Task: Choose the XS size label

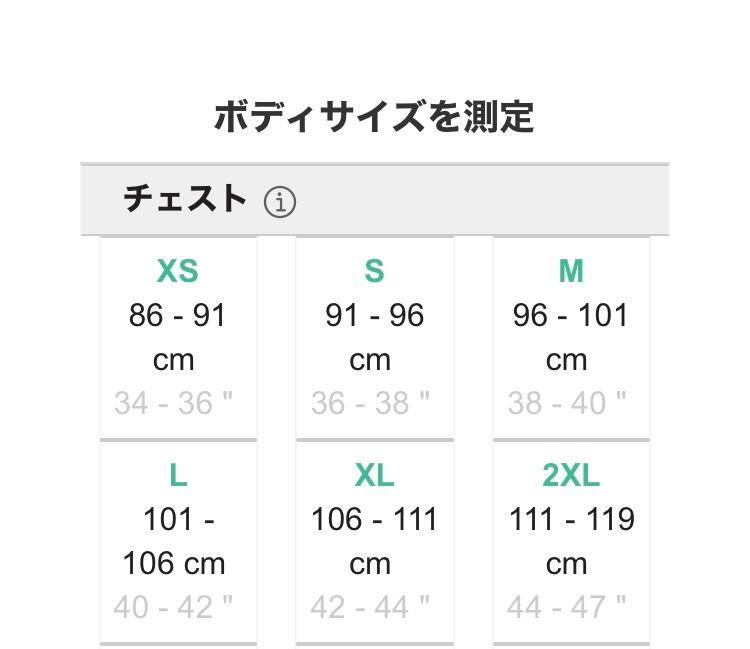Action: tap(178, 271)
